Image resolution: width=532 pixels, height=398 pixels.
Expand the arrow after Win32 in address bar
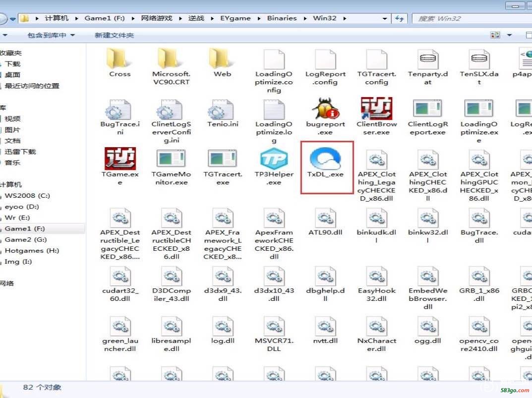click(345, 18)
